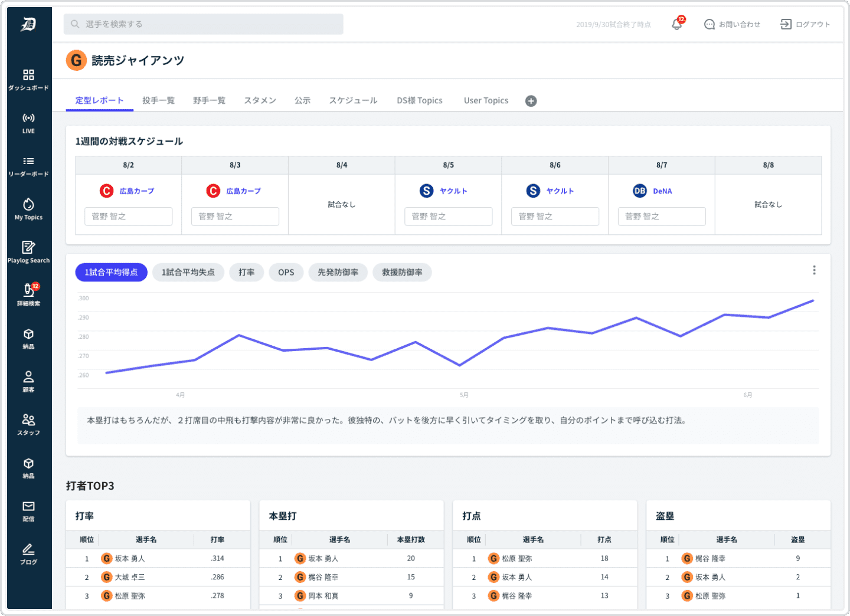Click the 岡本 和真 row in 本塁打

(352, 596)
